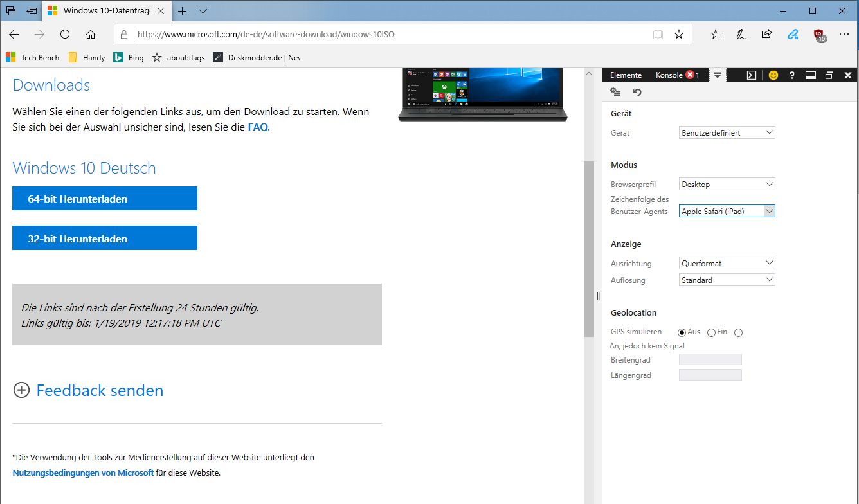
Task: Open Nutzungsbedingungen von Microsoft link
Action: pos(83,473)
